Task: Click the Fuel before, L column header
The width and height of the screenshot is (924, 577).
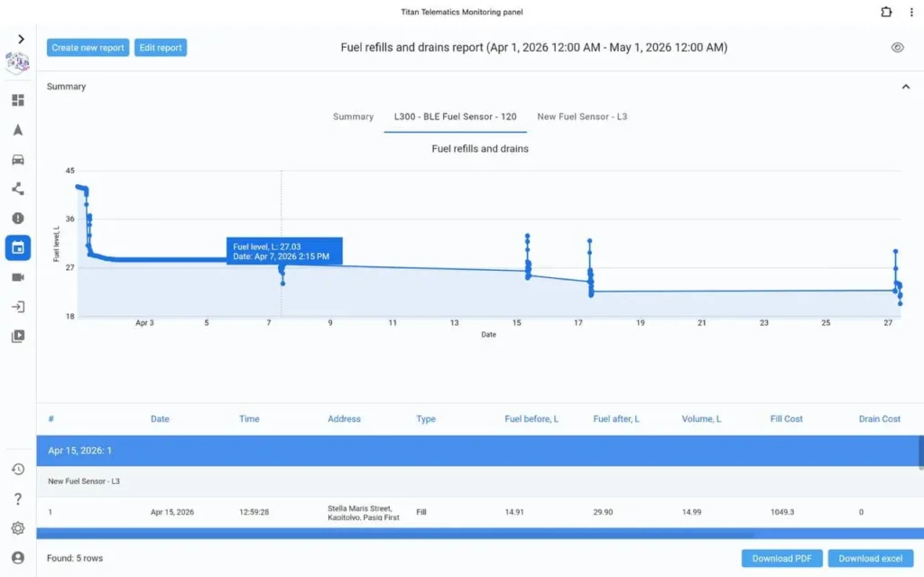Action: (x=531, y=419)
